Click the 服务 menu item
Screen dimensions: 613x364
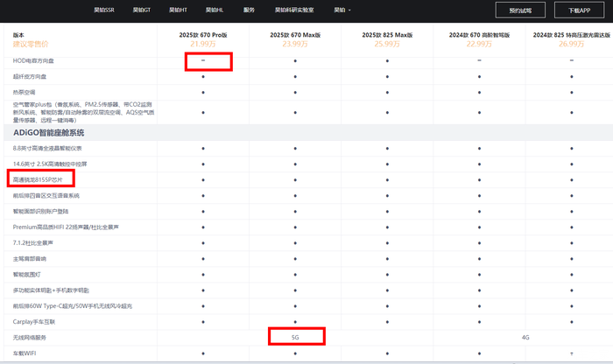click(x=250, y=10)
